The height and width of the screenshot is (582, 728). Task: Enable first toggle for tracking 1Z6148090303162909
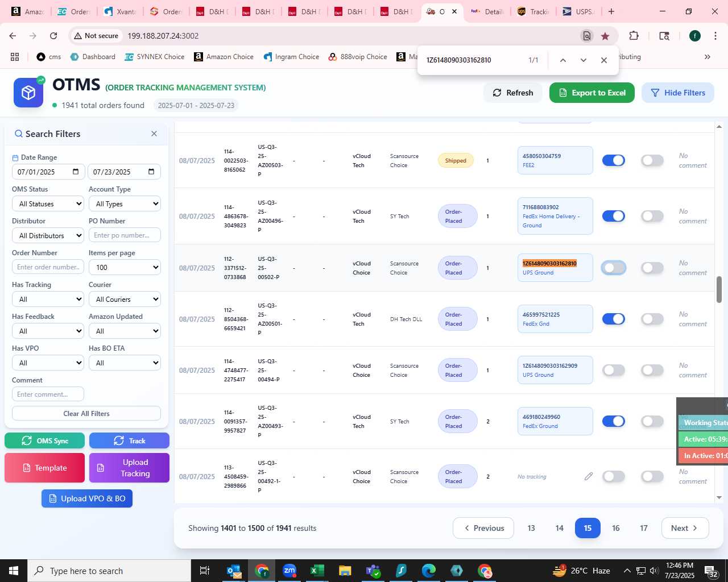614,370
